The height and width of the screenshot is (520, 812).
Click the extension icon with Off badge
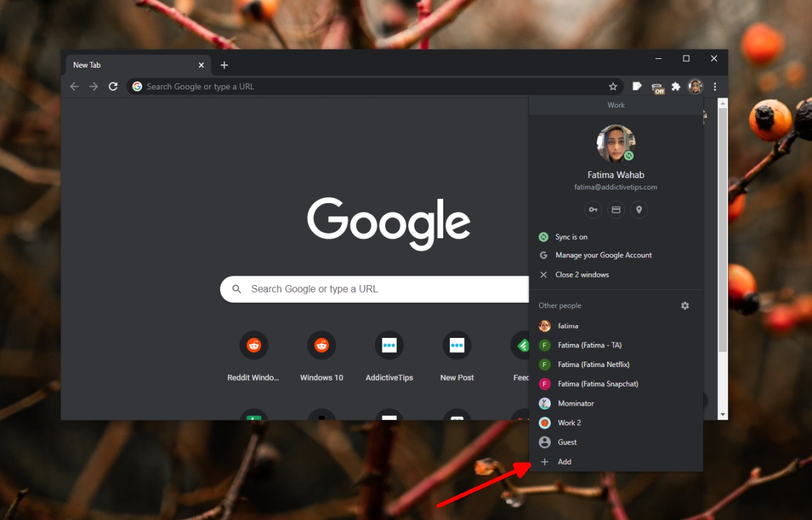tap(657, 87)
